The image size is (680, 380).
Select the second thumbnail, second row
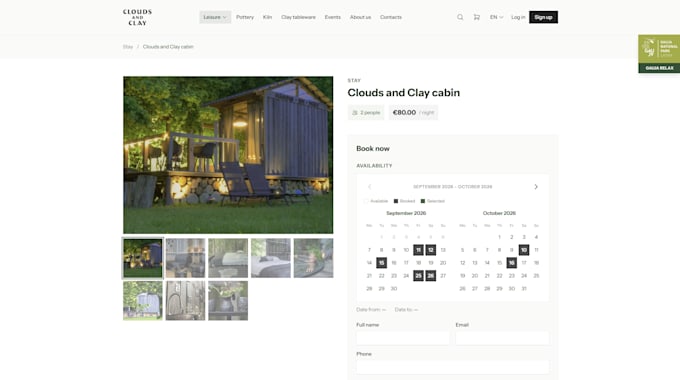(x=185, y=301)
